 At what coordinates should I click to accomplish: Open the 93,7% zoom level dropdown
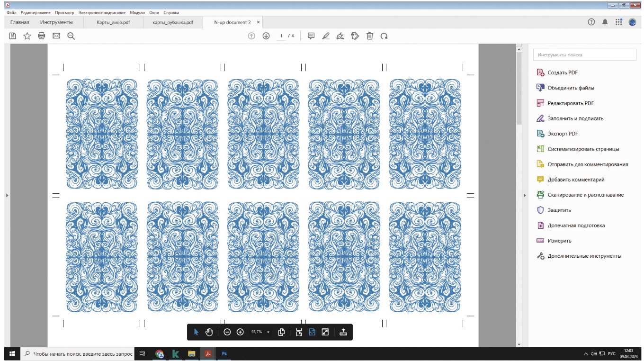coord(268,332)
